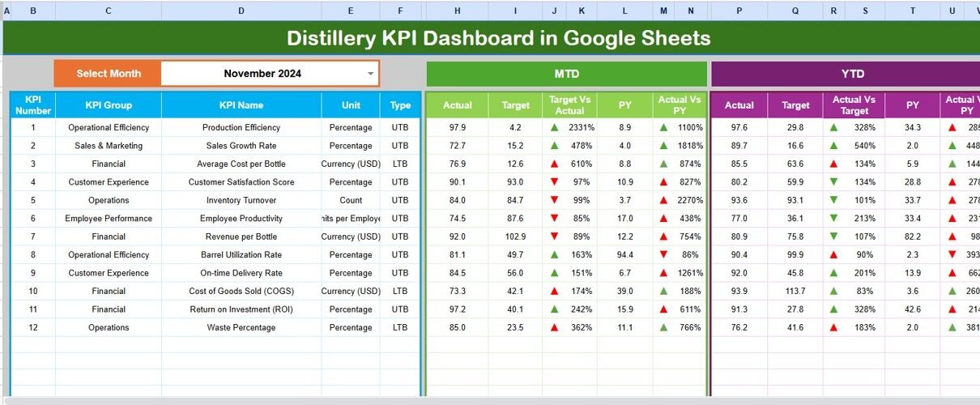Open the Select Month dropdown arrow
Screen dimensions: 980x405
371,74
